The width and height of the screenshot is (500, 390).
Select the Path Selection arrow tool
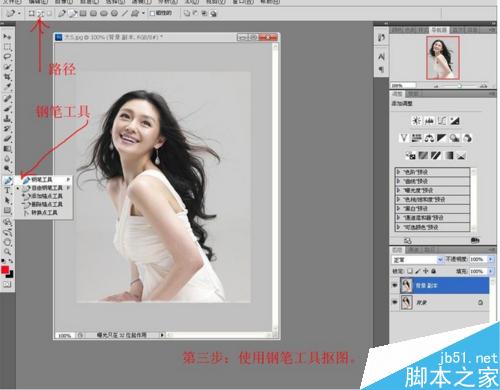tap(7, 201)
